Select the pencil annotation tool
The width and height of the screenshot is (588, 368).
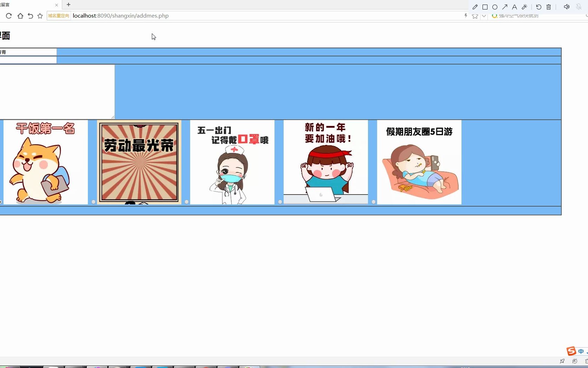pyautogui.click(x=475, y=7)
